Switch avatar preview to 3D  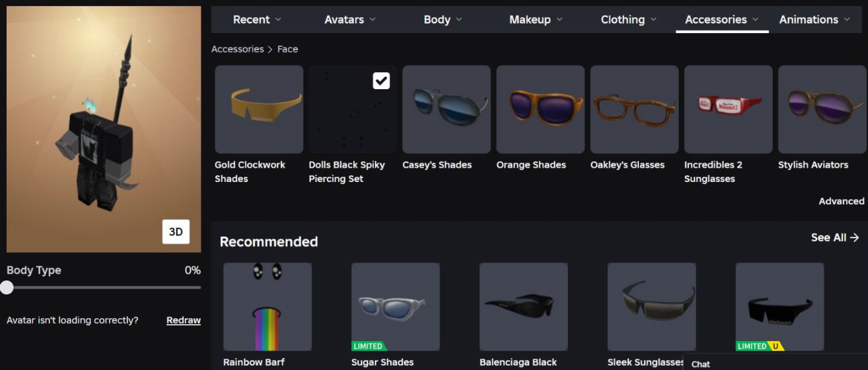(176, 232)
